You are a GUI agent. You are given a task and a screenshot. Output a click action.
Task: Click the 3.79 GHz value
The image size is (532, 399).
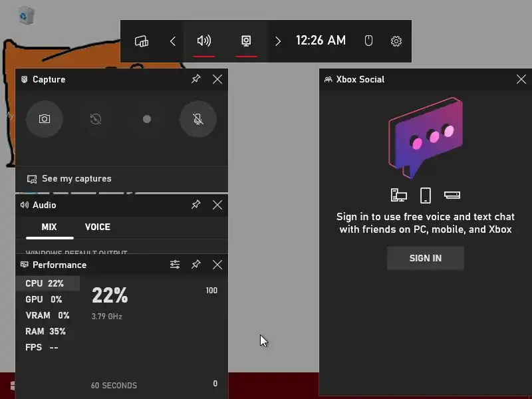106,317
